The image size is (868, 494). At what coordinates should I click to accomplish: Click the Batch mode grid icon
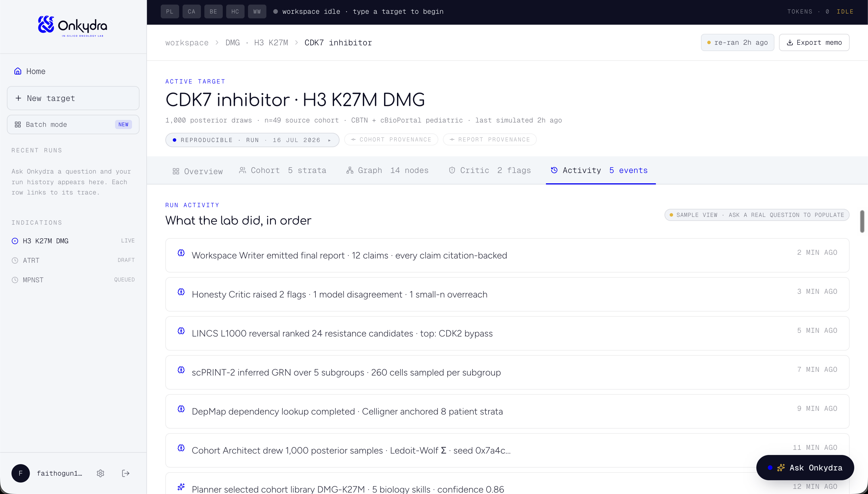click(18, 125)
